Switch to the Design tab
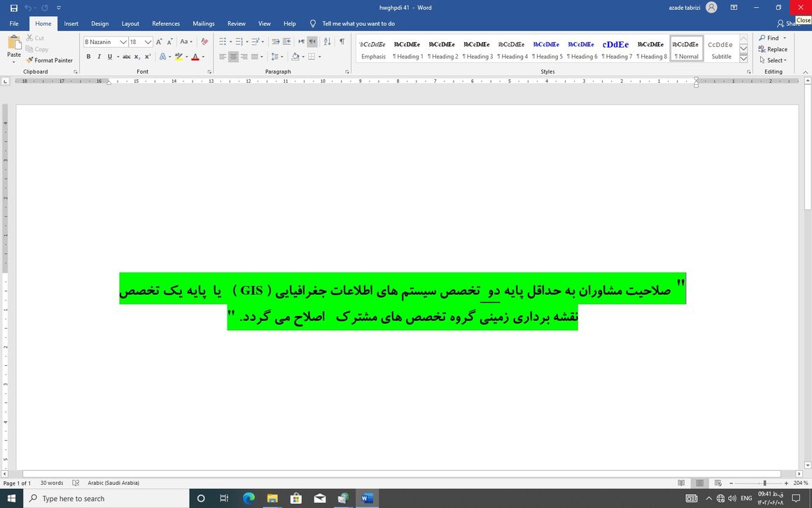Screen dimensions: 812x508 click(x=99, y=24)
